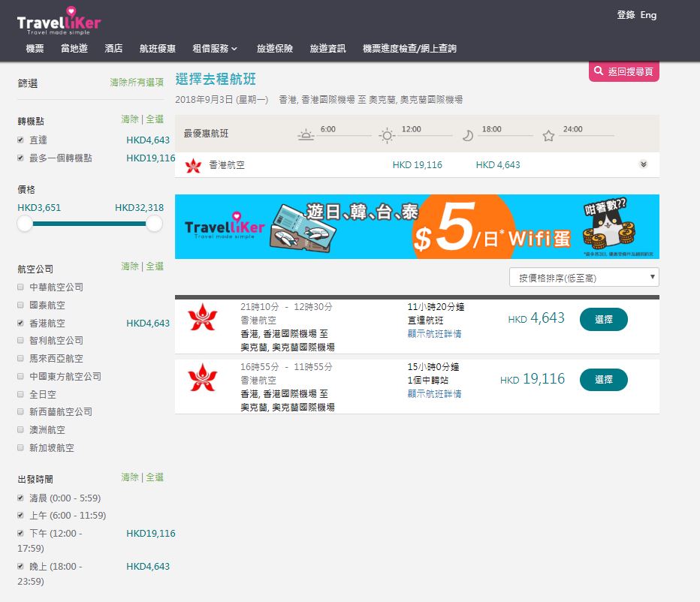Uncheck 晚上 (18:00 - 23:59) departure time
Image resolution: width=700 pixels, height=602 pixels.
pos(20,566)
